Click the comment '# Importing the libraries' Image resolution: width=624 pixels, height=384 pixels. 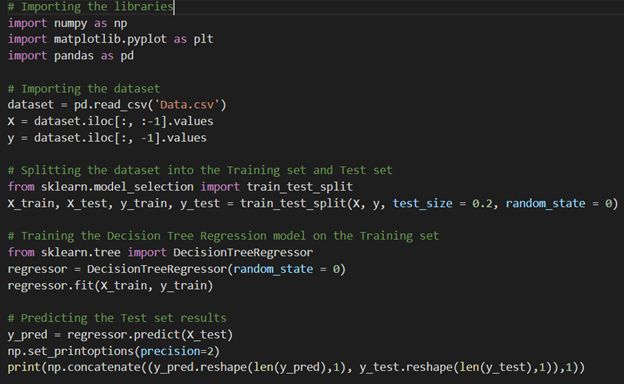[x=90, y=7]
